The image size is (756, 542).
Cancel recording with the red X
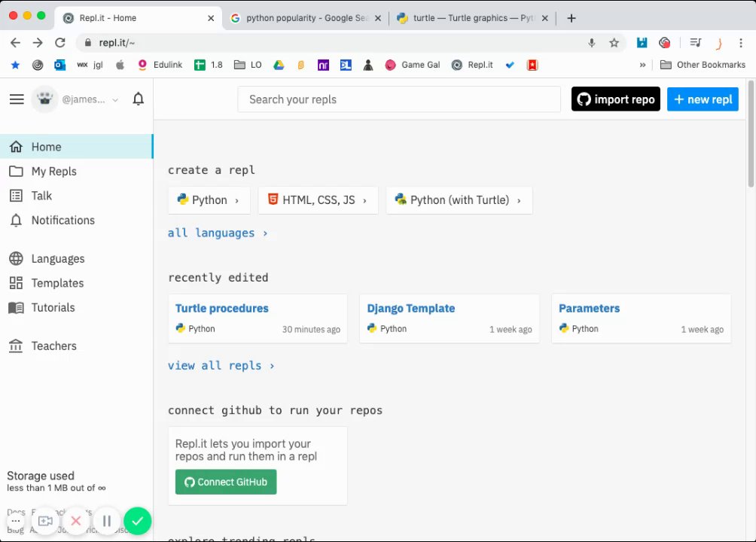tap(75, 520)
